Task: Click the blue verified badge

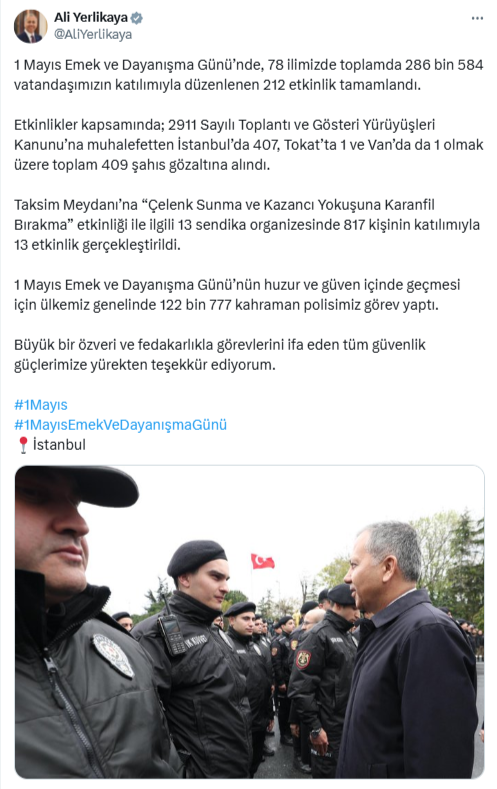Action: [137, 18]
